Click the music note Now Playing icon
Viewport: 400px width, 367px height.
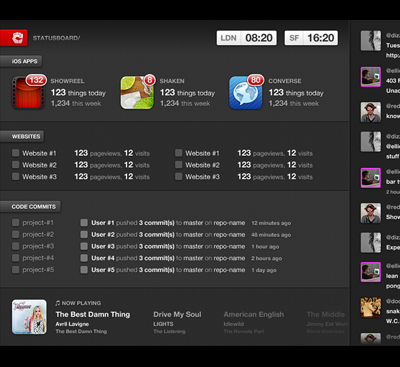click(58, 303)
